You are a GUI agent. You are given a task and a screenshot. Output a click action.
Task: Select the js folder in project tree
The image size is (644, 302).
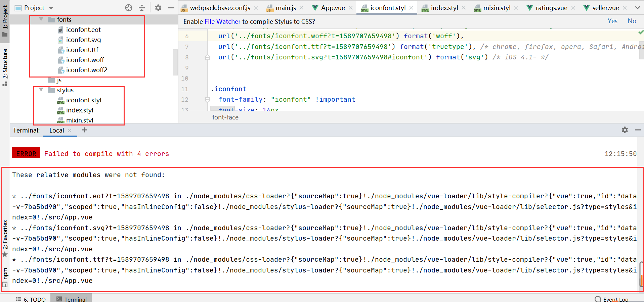(59, 80)
